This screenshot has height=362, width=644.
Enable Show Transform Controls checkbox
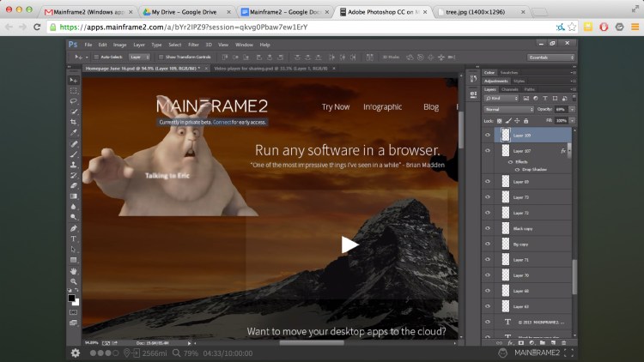click(x=161, y=57)
